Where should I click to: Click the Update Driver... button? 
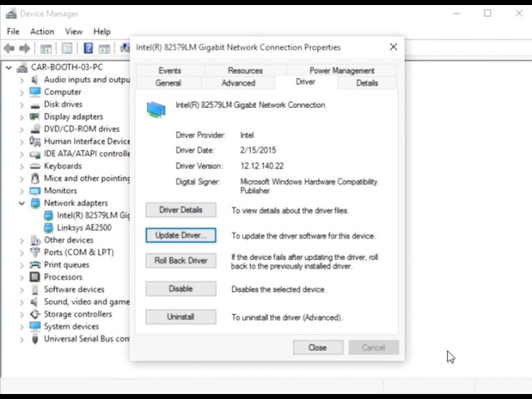[181, 235]
